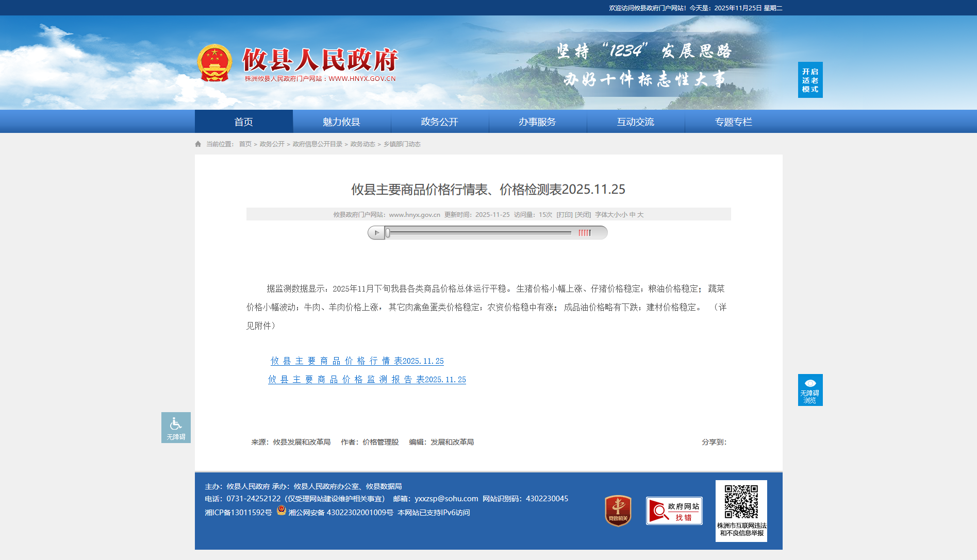The width and height of the screenshot is (977, 560).
Task: Toggle the 无障碍浏览 eye button on right
Action: (x=810, y=390)
